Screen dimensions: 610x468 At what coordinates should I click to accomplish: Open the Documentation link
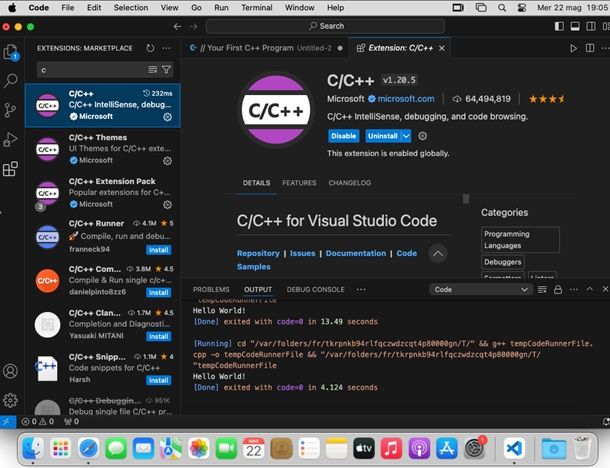[x=356, y=253]
